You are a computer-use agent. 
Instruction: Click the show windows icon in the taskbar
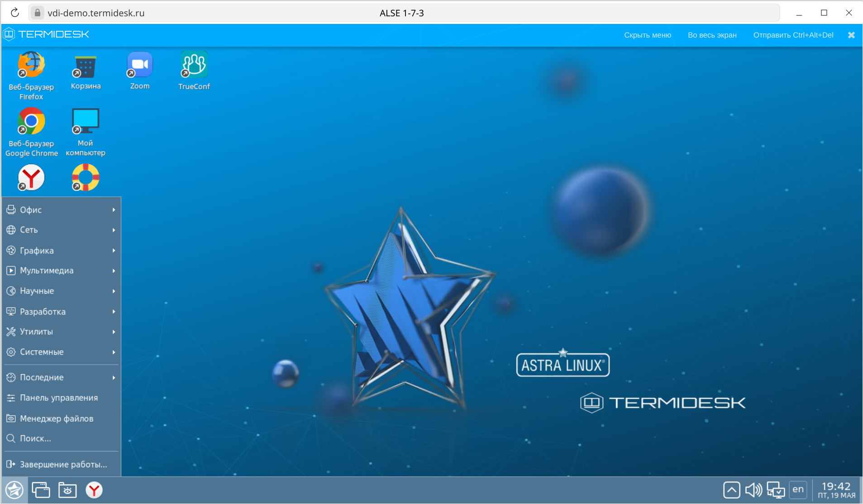[x=40, y=490]
